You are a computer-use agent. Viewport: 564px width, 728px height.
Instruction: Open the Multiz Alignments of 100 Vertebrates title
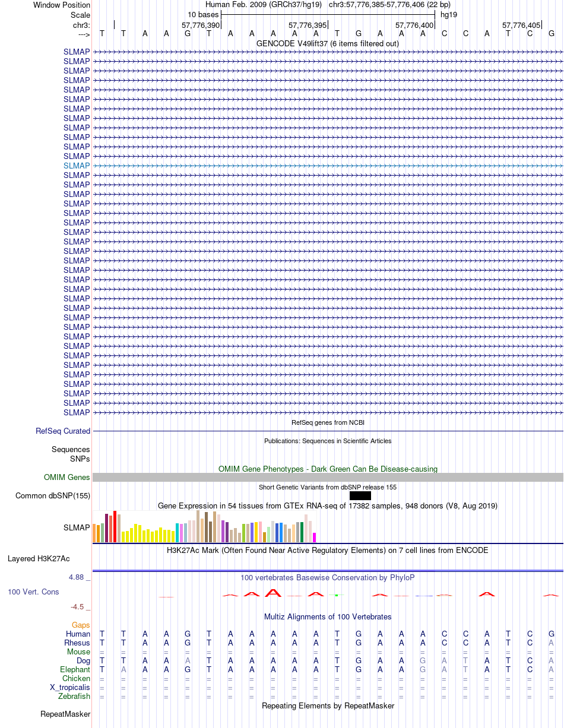coord(328,617)
